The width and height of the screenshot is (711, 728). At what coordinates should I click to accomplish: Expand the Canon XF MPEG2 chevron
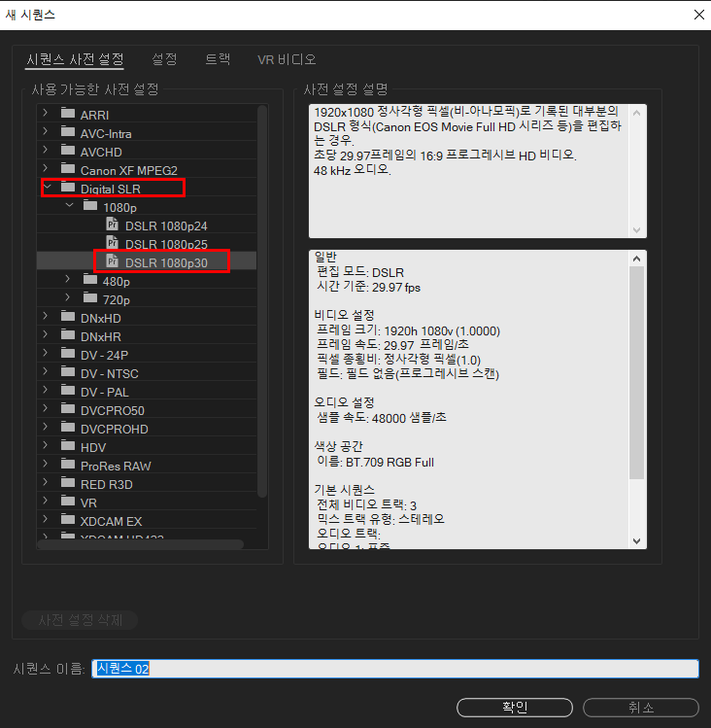[45, 167]
